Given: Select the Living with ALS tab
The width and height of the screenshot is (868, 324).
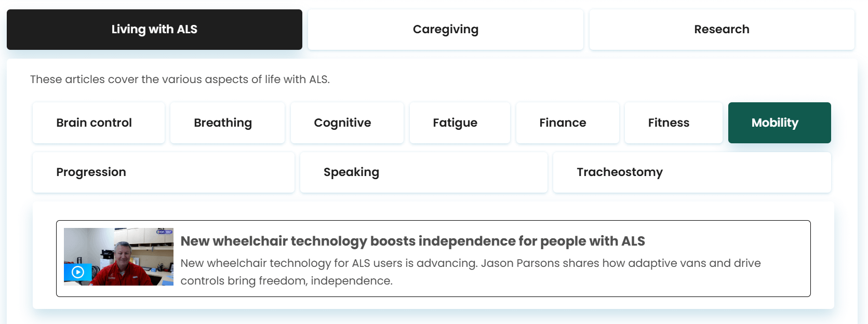Looking at the screenshot, I should point(154,29).
